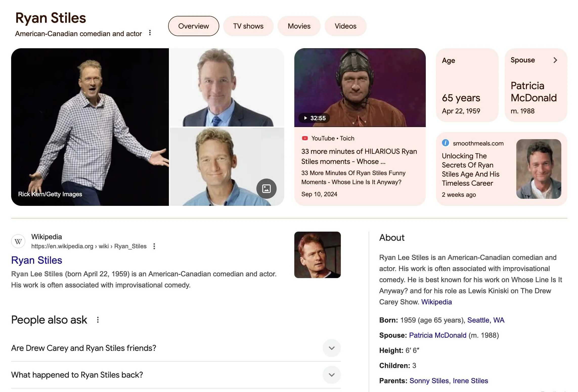Open the image gallery icon on photos
Image resolution: width=578 pixels, height=392 pixels.
click(266, 188)
